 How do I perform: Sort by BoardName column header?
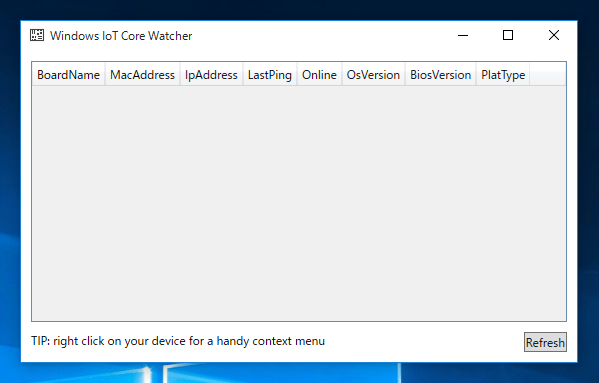pyautogui.click(x=68, y=74)
